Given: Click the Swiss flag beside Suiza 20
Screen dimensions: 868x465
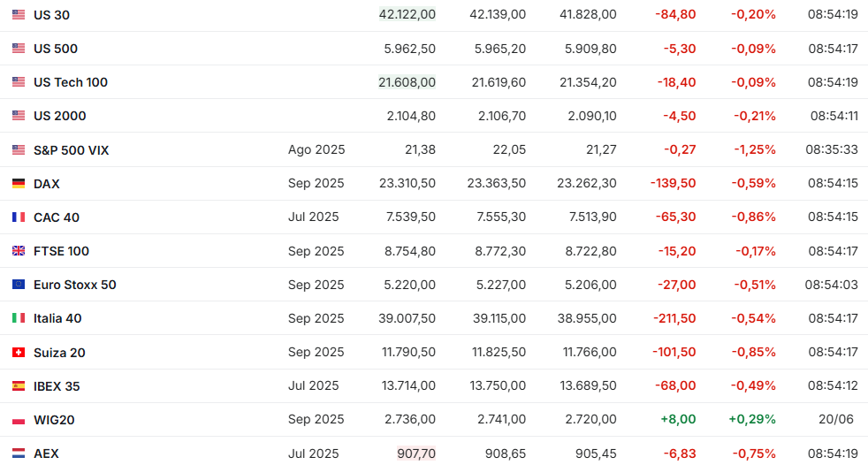Looking at the screenshot, I should click(x=19, y=353).
